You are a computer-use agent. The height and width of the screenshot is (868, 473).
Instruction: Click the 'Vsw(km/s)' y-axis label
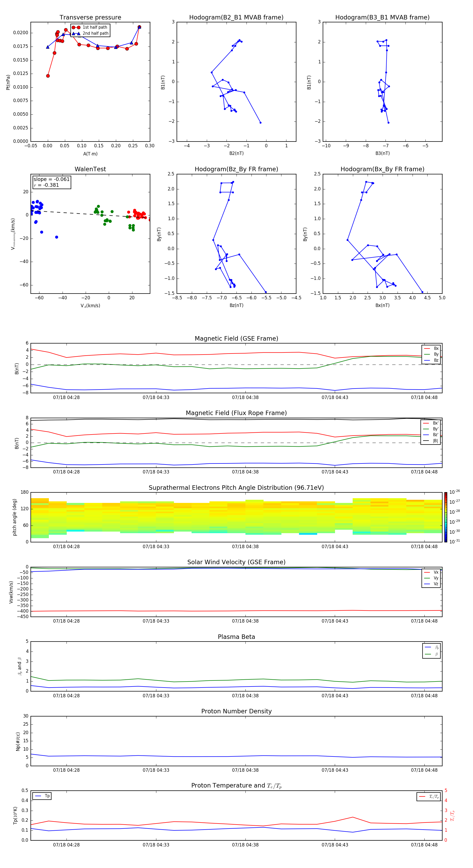point(11,592)
